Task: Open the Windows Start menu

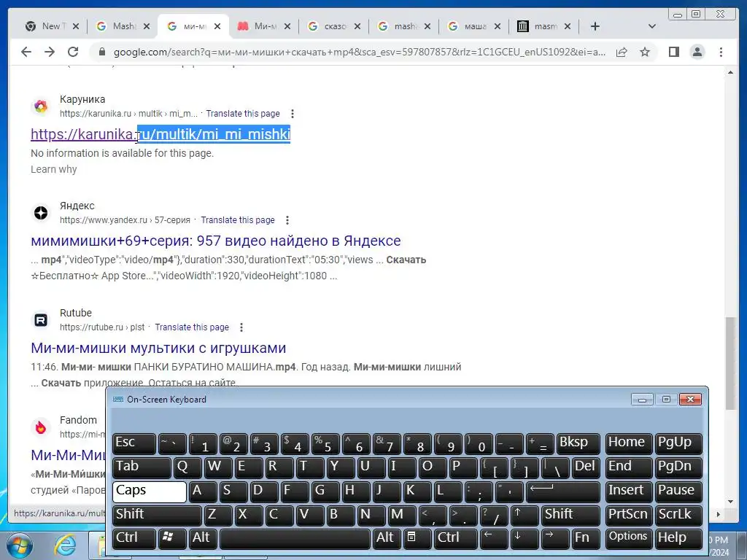Action: (x=20, y=546)
